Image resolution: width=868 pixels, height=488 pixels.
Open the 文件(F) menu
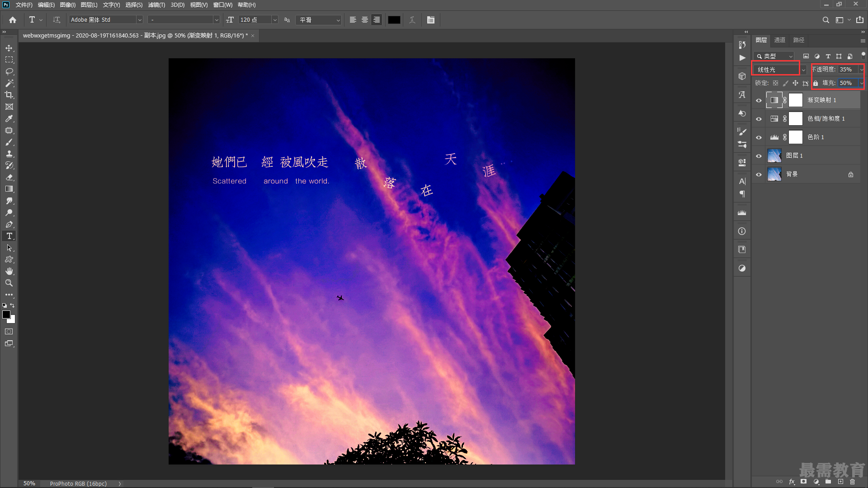pos(24,5)
